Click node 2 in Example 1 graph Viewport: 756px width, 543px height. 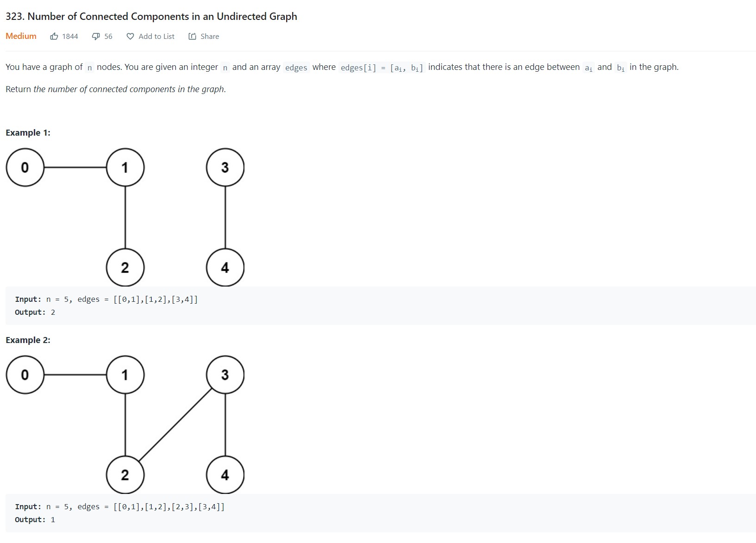point(125,268)
